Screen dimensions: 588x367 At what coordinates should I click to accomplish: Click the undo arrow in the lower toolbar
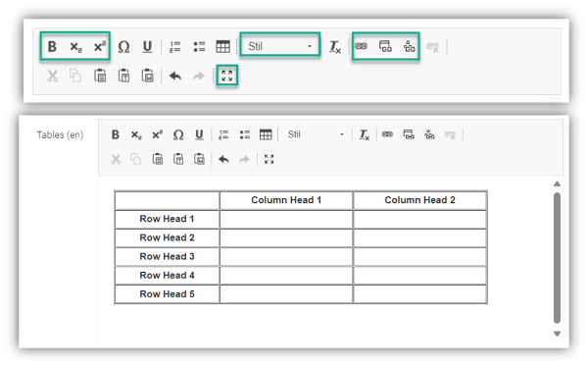click(223, 159)
